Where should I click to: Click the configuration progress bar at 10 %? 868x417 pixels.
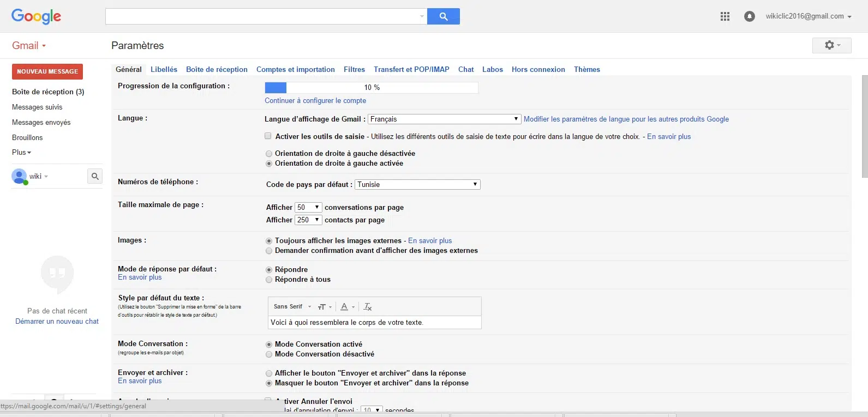click(372, 87)
